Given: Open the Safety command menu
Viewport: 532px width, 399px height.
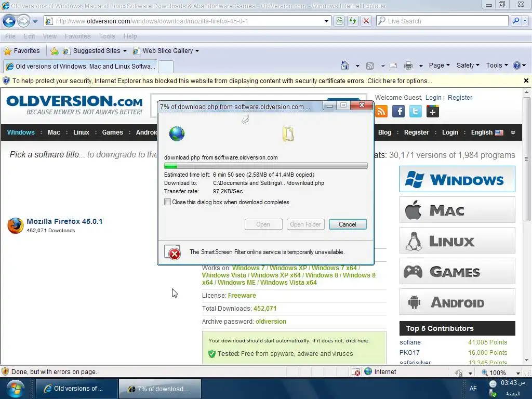Looking at the screenshot, I should (468, 65).
